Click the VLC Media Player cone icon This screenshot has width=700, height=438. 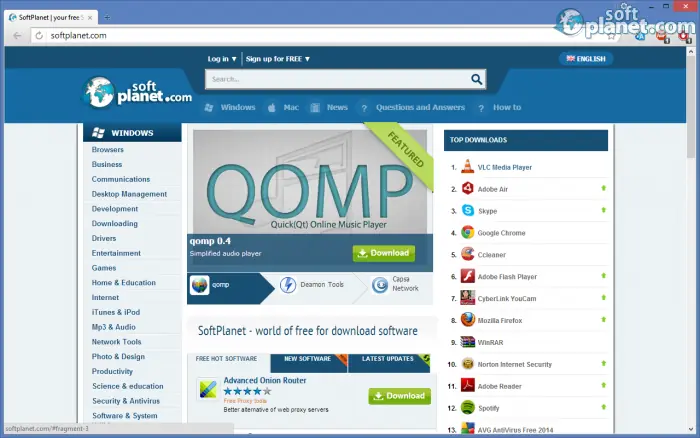467,167
